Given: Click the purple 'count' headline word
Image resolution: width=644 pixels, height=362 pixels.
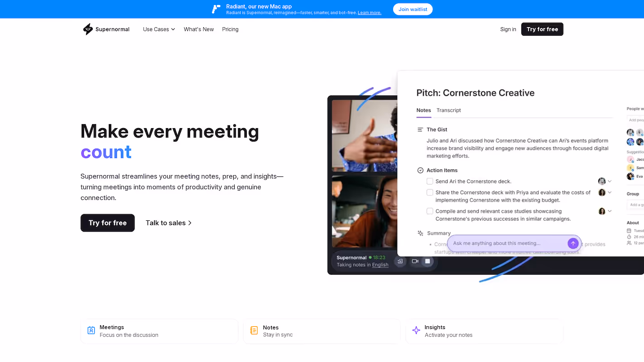Looking at the screenshot, I should coord(106,152).
